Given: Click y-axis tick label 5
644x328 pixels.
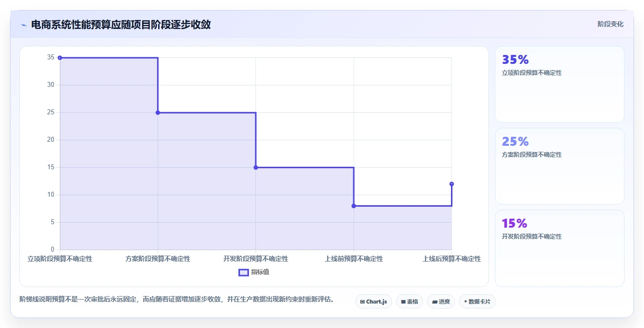Looking at the screenshot, I should click(x=52, y=222).
